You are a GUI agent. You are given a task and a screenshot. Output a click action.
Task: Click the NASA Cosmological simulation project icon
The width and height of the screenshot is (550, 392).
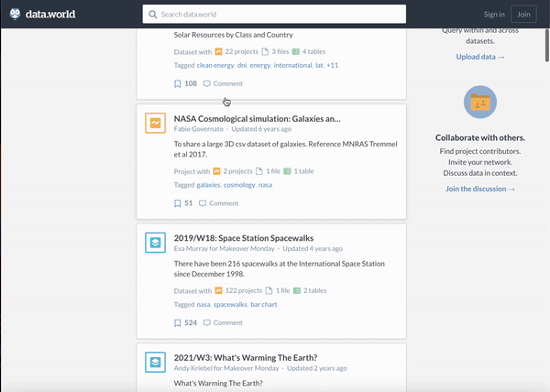156,123
